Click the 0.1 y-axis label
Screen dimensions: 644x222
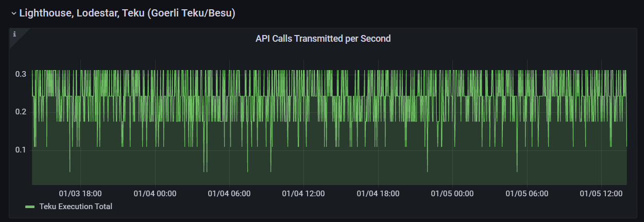tap(20, 149)
